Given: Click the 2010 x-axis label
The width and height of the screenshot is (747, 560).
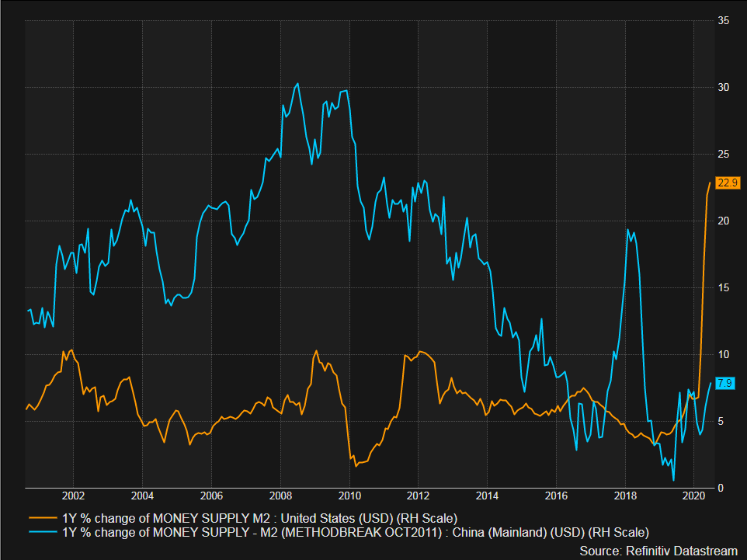Looking at the screenshot, I should point(349,496).
